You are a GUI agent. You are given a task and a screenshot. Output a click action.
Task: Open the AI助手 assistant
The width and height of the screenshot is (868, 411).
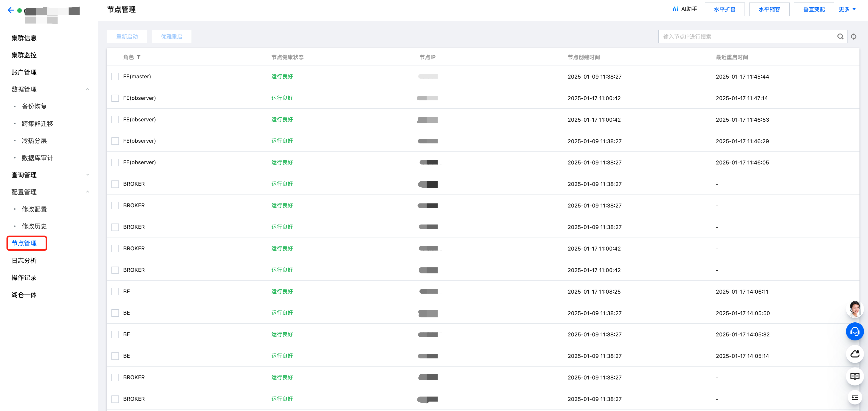point(684,9)
